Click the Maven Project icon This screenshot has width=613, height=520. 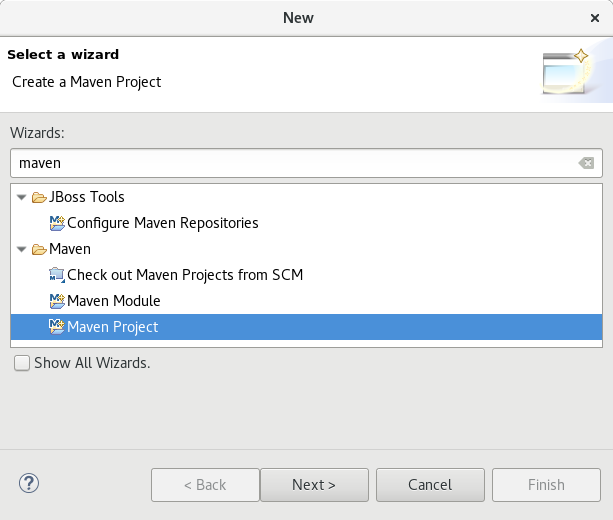point(57,327)
